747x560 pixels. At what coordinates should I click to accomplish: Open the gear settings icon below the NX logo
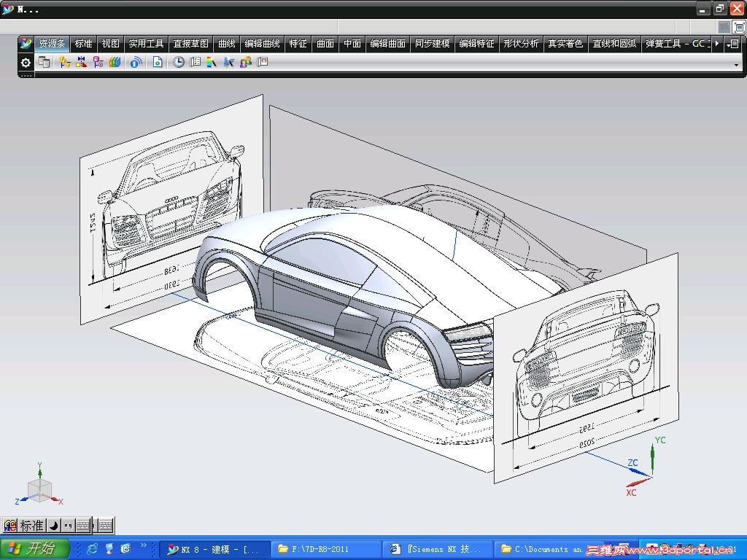click(x=26, y=63)
